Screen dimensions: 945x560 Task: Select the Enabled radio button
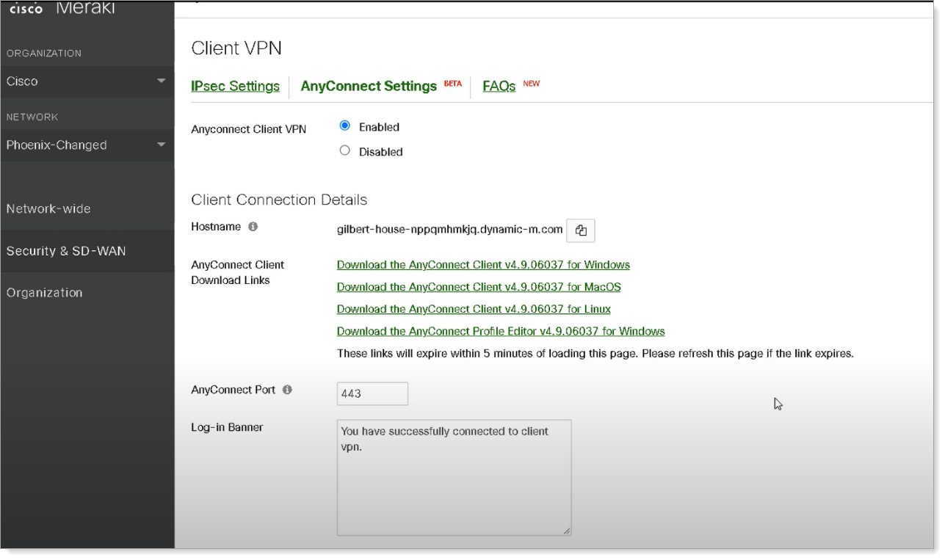point(344,127)
